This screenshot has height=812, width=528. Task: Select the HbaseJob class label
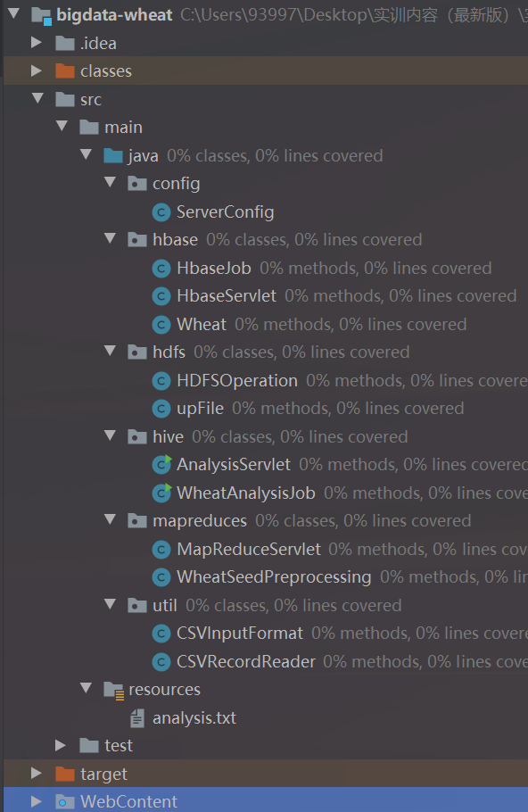(x=214, y=269)
